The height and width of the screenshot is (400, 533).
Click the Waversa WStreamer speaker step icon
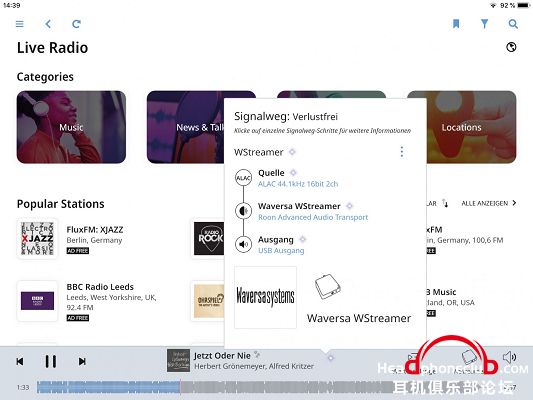[243, 211]
